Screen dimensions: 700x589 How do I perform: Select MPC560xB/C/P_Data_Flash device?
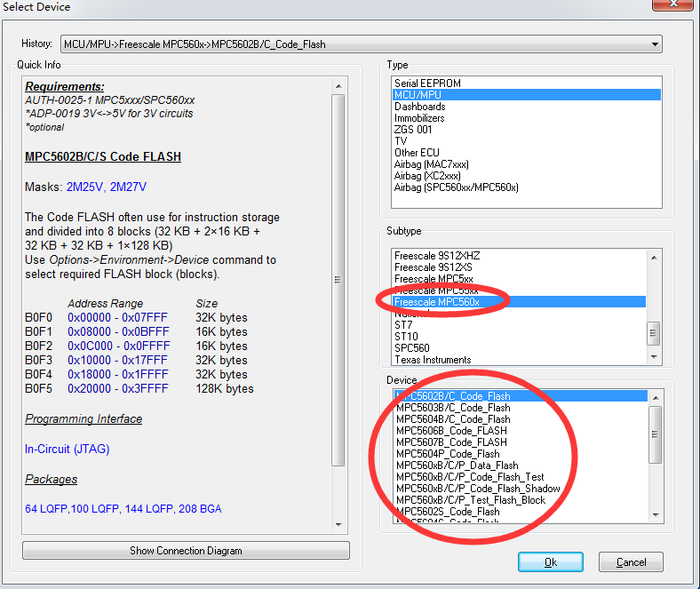point(457,466)
